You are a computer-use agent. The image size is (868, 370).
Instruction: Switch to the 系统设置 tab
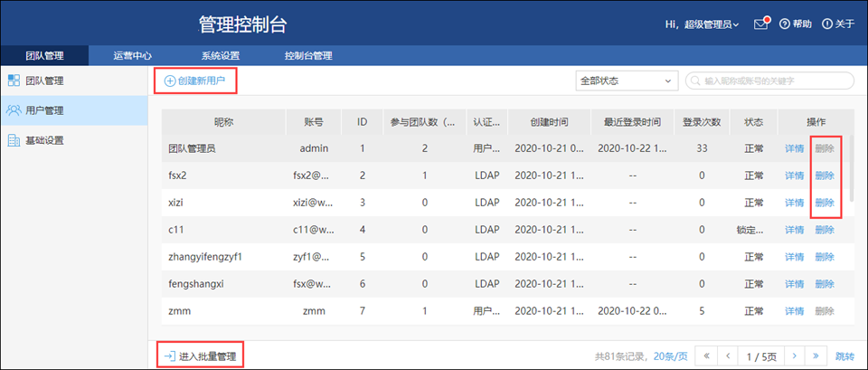coord(221,56)
